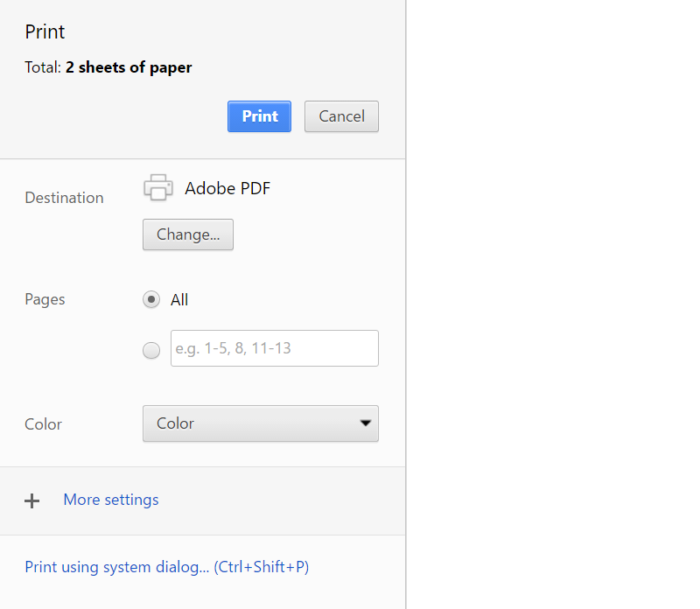Click the Cancel button

340,115
